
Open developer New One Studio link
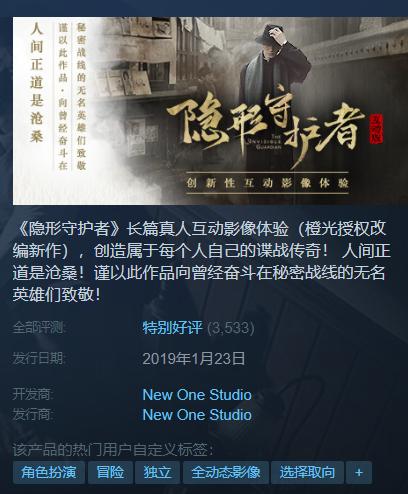click(197, 395)
